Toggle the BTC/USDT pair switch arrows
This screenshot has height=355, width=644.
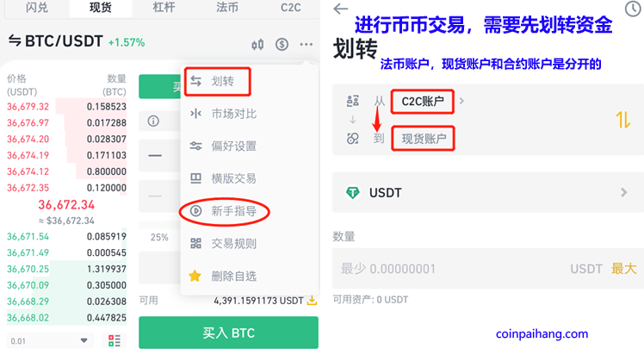[15, 40]
